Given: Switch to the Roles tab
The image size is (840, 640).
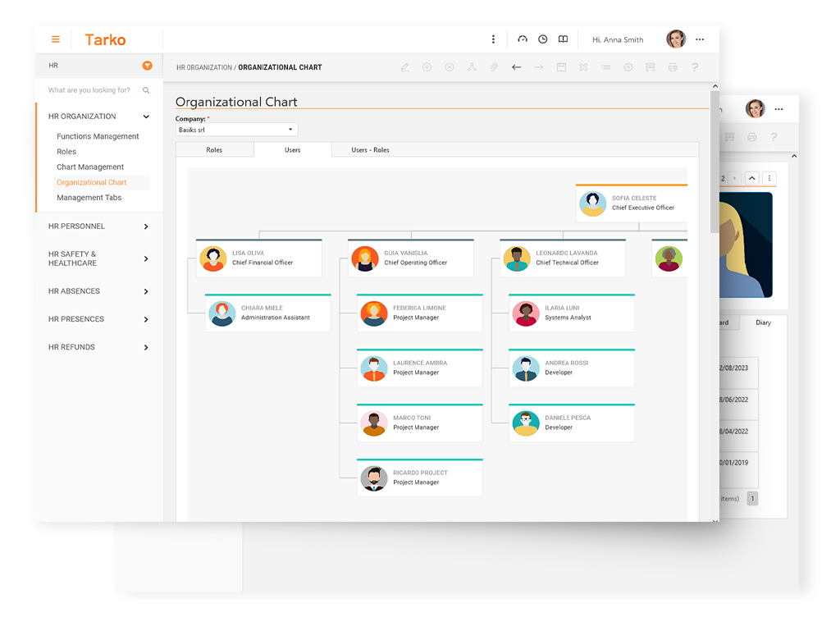Looking at the screenshot, I should [x=214, y=150].
